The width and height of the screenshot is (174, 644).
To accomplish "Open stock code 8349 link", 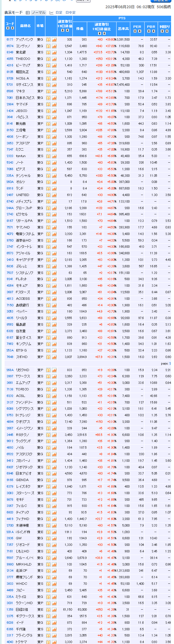I will click(x=10, y=52).
